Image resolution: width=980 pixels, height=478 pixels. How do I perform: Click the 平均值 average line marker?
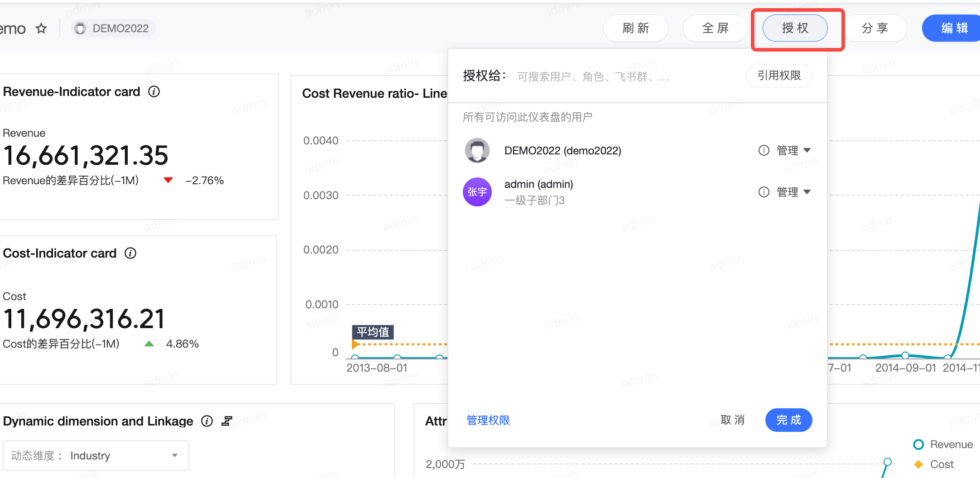click(373, 332)
